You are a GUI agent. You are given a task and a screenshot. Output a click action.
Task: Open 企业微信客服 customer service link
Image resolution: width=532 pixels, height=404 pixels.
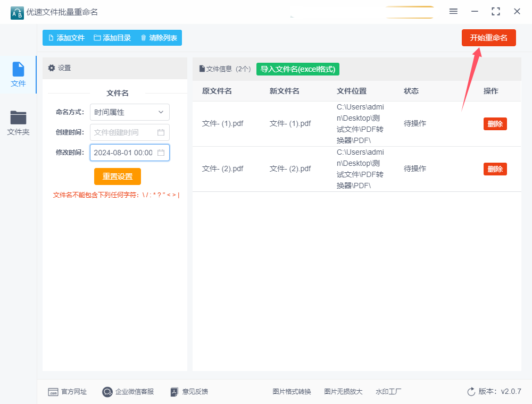128,392
